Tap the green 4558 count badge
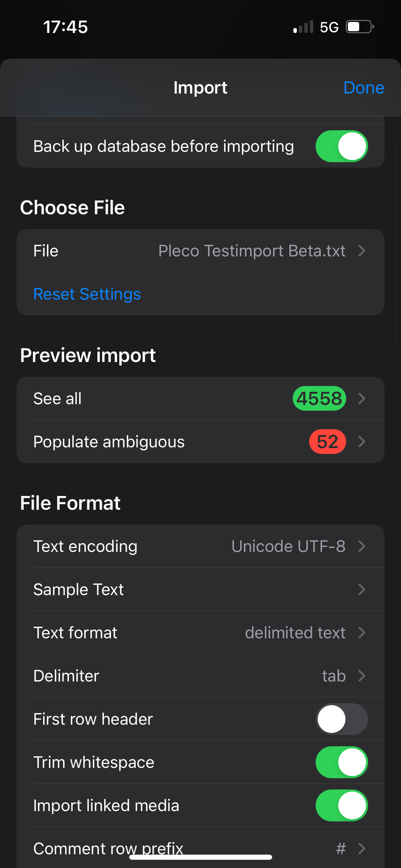Viewport: 401px width, 868px height. pos(319,398)
